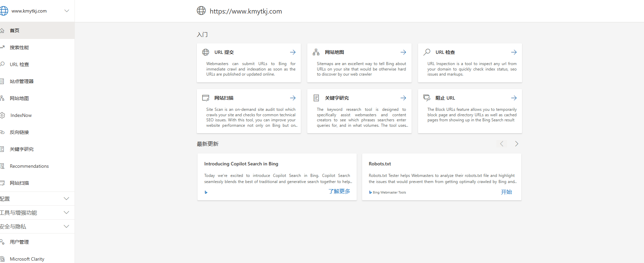The width and height of the screenshot is (644, 263).
Task: Open IndexNow in the sidebar
Action: (x=37, y=115)
